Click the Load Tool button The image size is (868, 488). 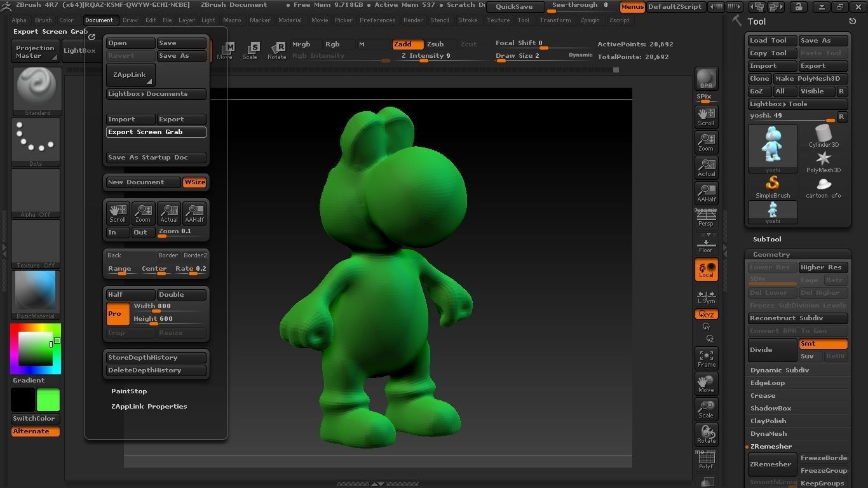(772, 41)
